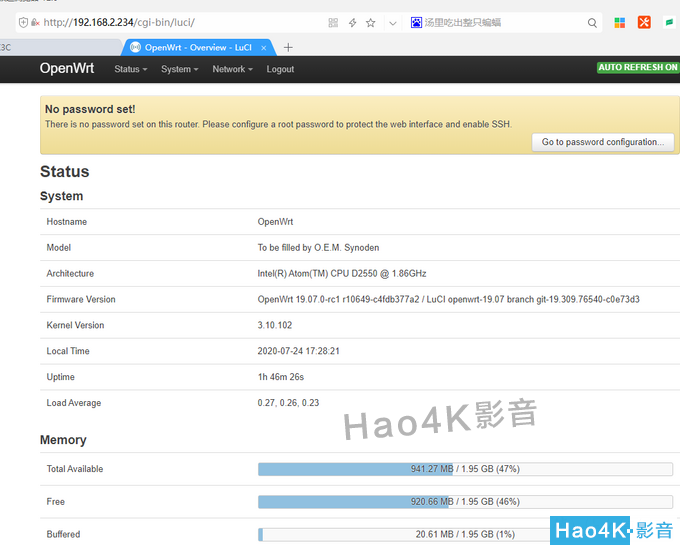Bookmark page with the star icon
680x549 pixels.
tap(370, 23)
